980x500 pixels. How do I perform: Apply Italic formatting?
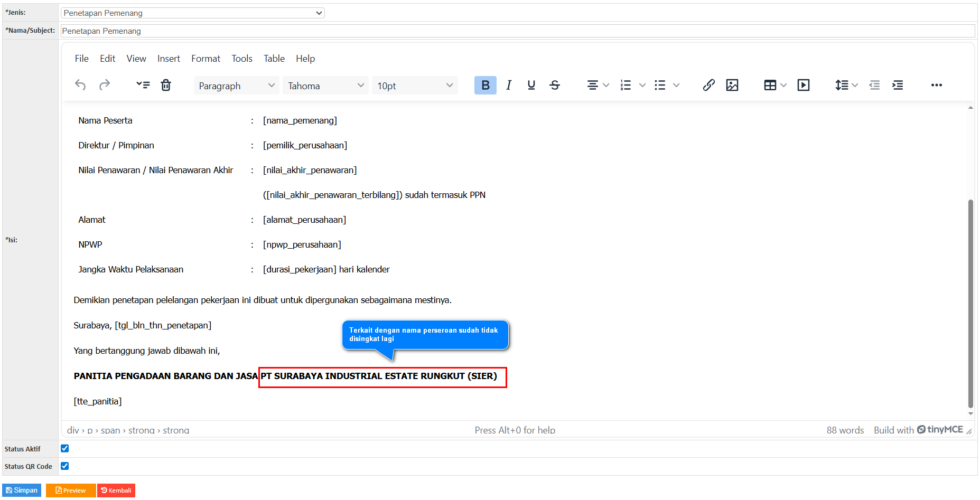click(508, 85)
